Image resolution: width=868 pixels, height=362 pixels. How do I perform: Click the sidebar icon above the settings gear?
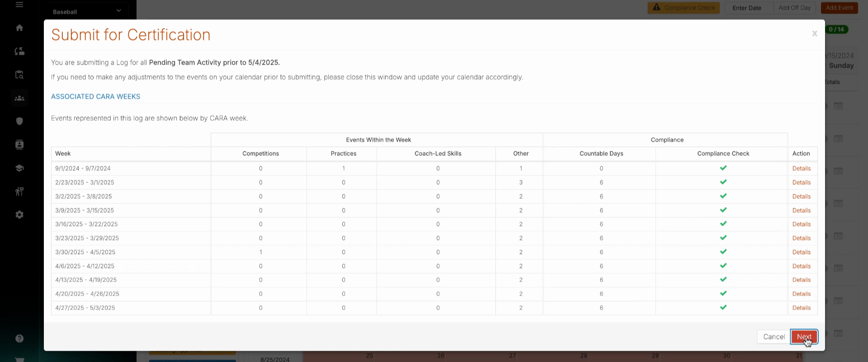[19, 192]
